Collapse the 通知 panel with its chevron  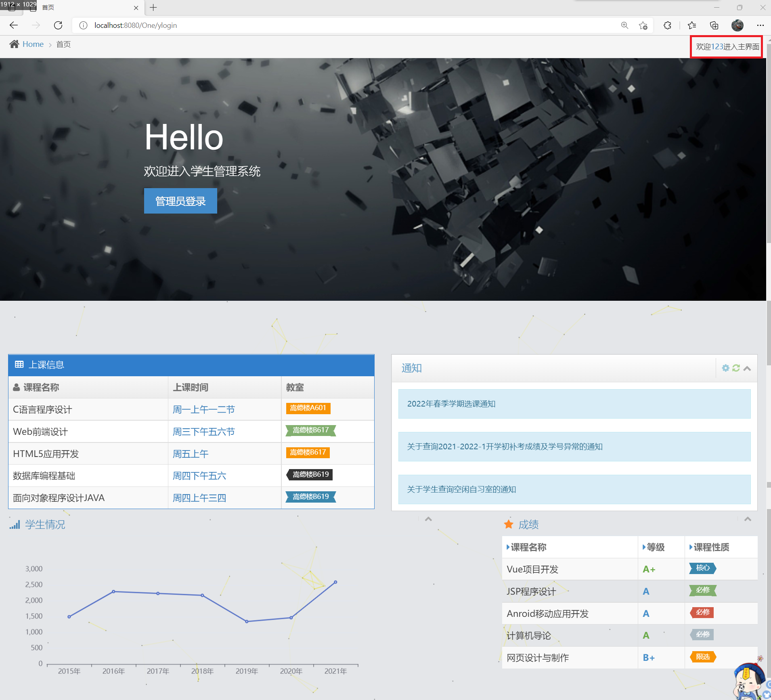(x=748, y=368)
